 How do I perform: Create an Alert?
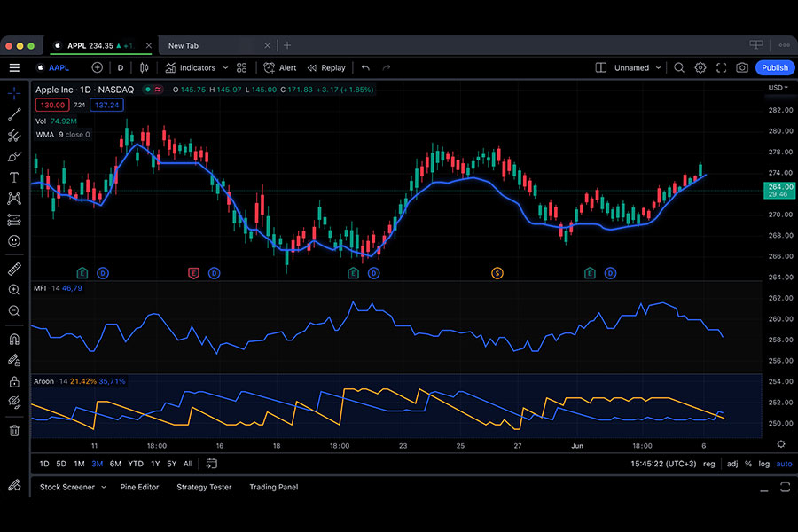(x=280, y=67)
